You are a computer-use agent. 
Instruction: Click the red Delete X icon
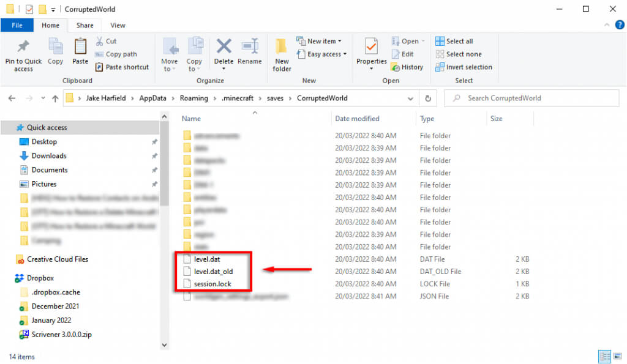223,46
